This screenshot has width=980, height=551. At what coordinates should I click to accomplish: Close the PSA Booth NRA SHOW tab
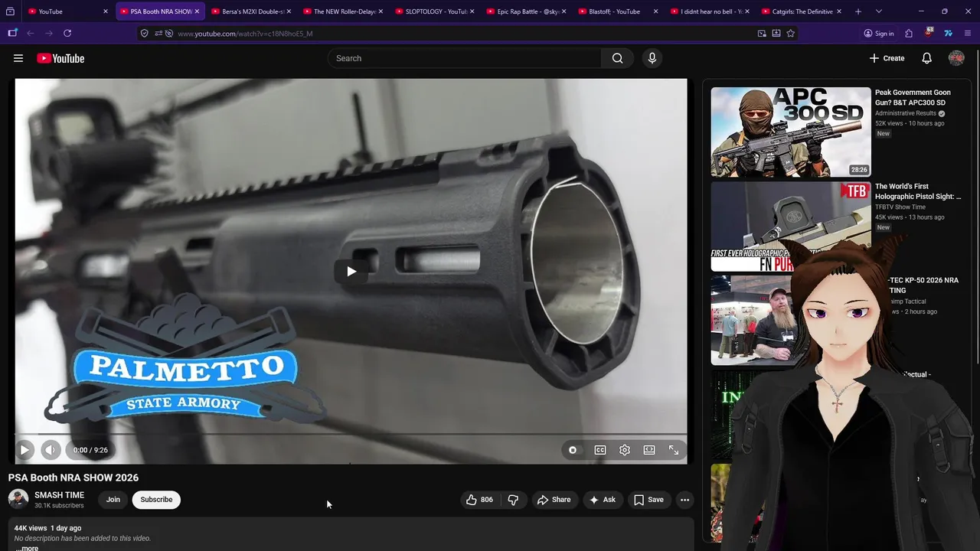197,11
